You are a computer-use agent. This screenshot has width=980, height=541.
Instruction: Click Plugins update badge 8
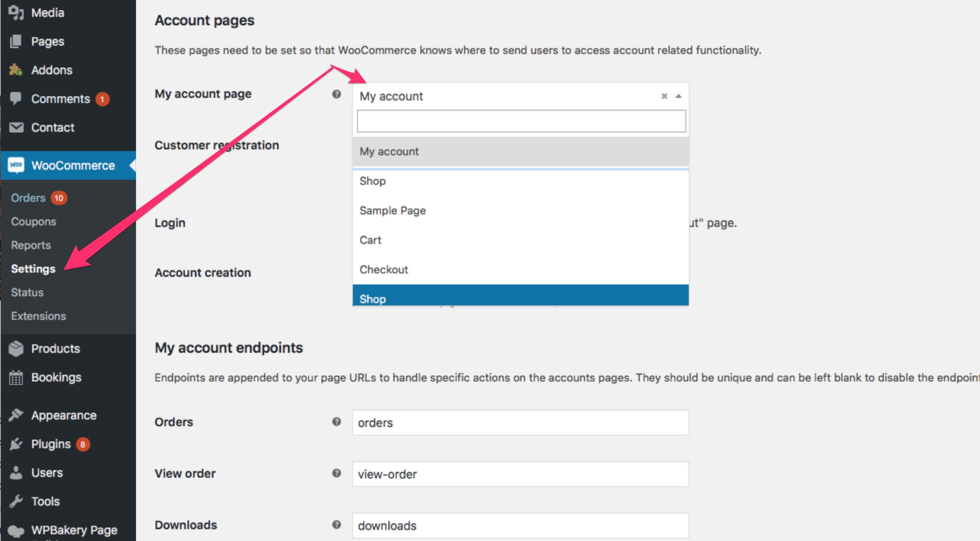(83, 444)
